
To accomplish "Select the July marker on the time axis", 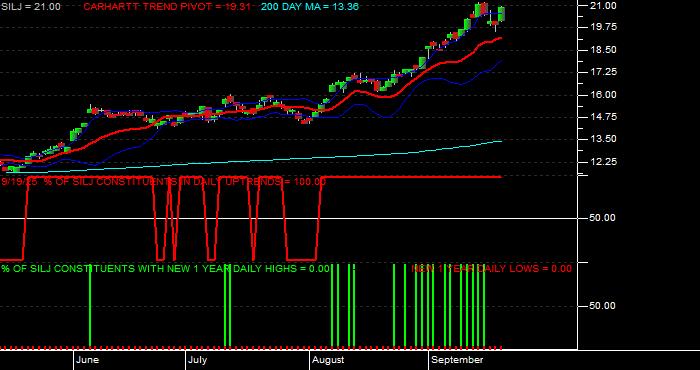I will tap(197, 360).
